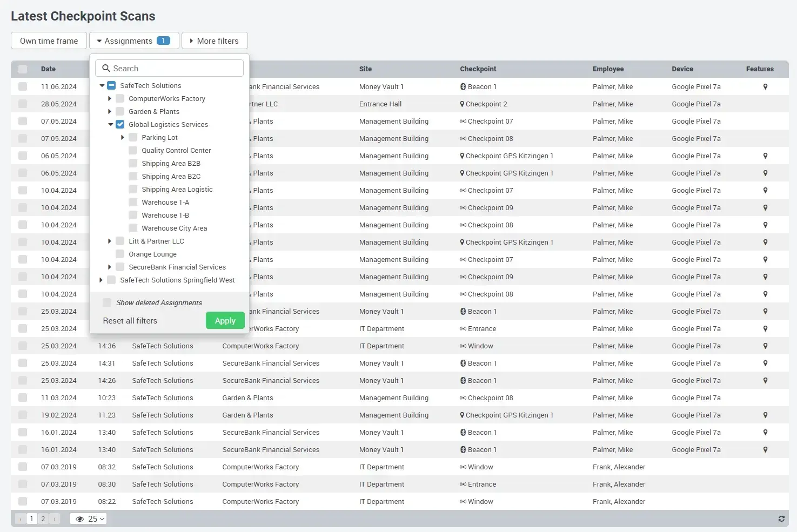
Task: Collapse the Global Logistics Services node
Action: click(111, 124)
